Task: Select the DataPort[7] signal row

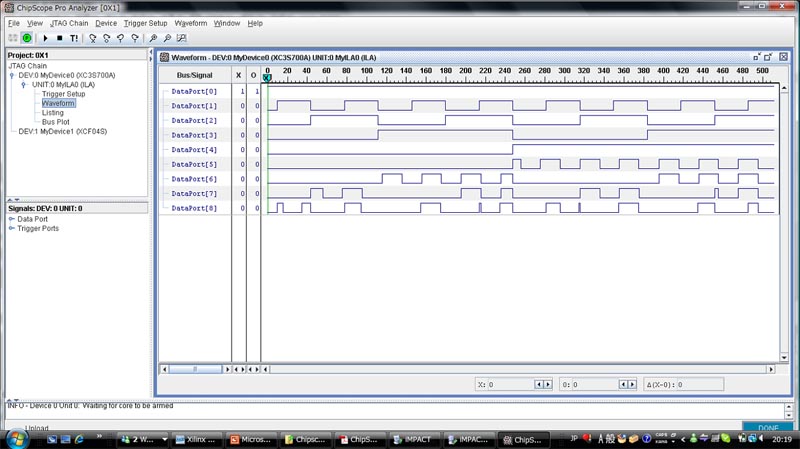Action: [194, 194]
